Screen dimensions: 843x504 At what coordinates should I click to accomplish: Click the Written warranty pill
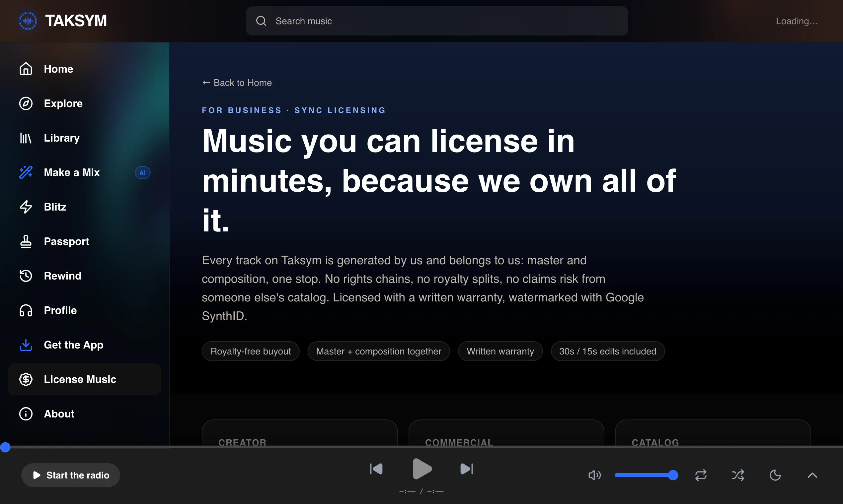coord(500,351)
